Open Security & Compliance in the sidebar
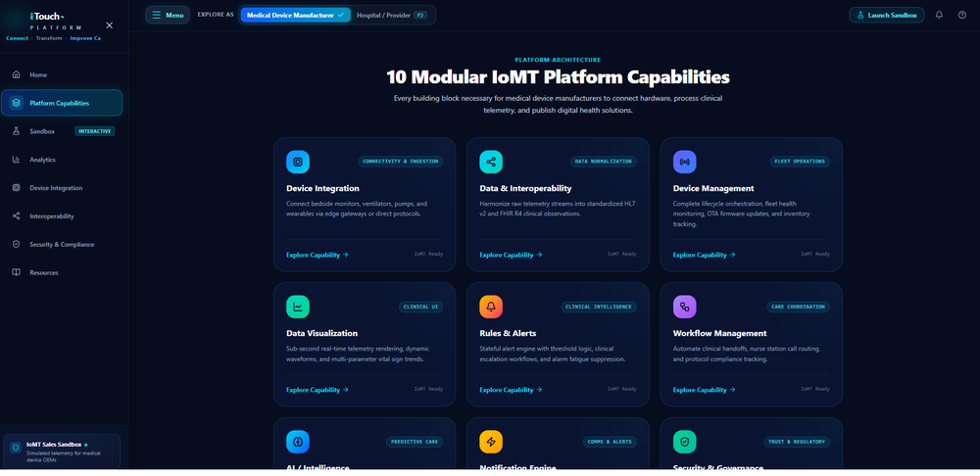 click(x=61, y=244)
